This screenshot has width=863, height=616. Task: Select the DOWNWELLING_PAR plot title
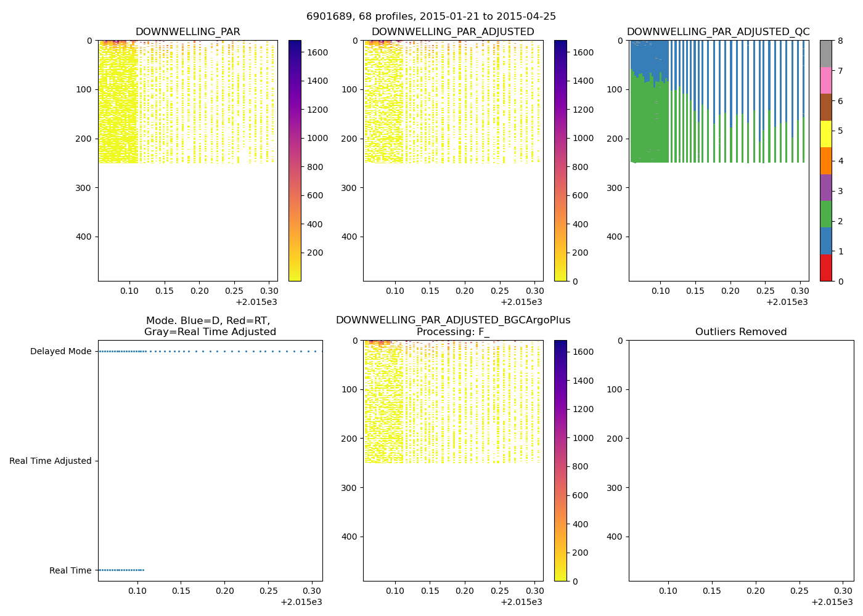187,32
